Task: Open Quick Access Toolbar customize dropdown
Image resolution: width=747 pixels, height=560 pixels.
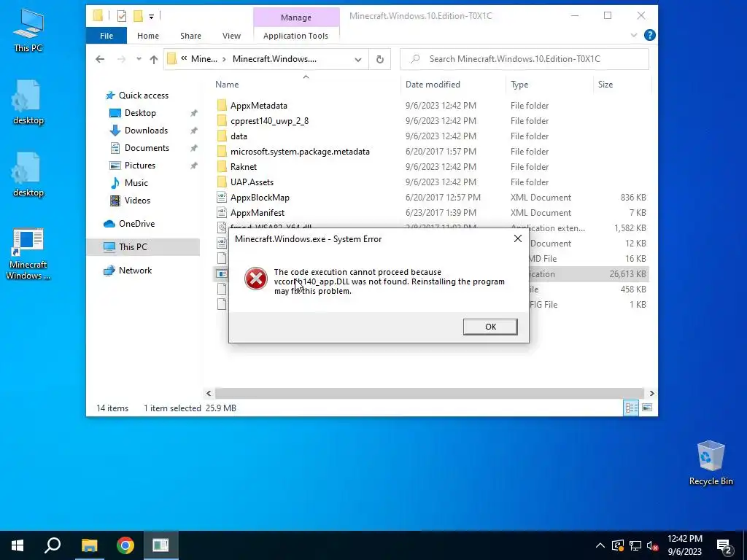Action: click(x=151, y=16)
